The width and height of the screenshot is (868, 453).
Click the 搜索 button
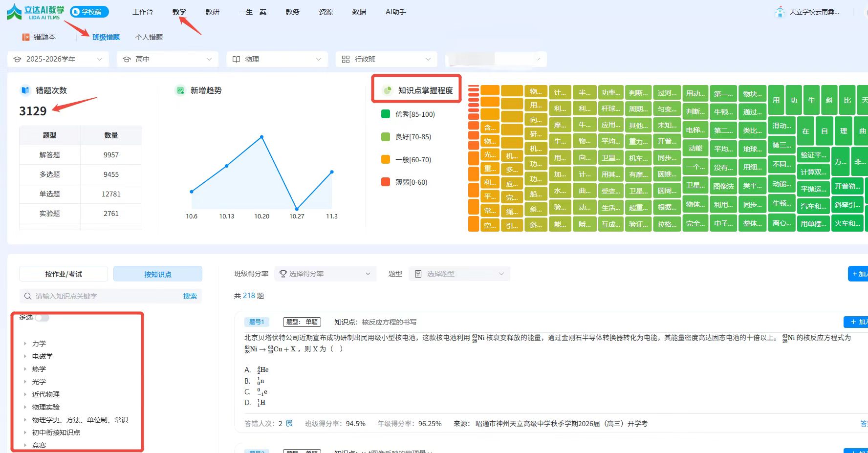coord(190,296)
